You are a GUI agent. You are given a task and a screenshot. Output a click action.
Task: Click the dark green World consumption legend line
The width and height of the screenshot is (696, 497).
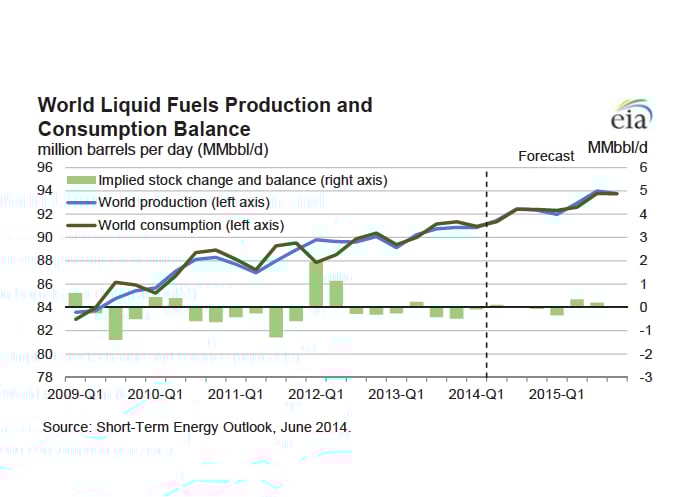pos(81,224)
